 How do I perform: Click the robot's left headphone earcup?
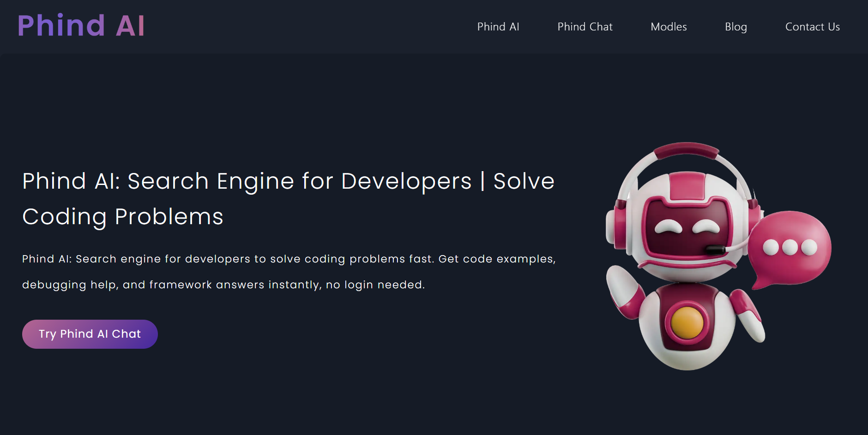(x=618, y=226)
